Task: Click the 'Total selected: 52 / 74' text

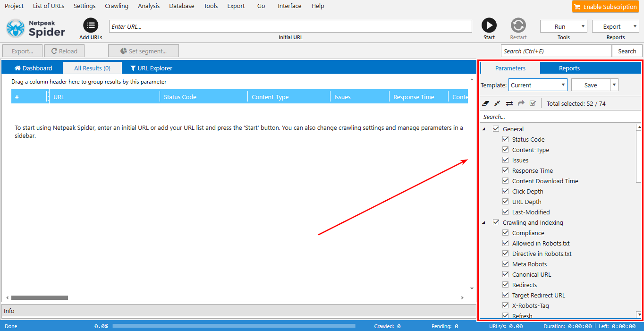Action: 576,103
